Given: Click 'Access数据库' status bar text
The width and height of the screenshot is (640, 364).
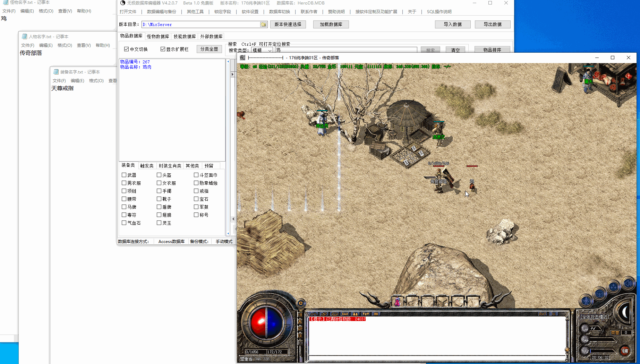Looking at the screenshot, I should point(171,242).
